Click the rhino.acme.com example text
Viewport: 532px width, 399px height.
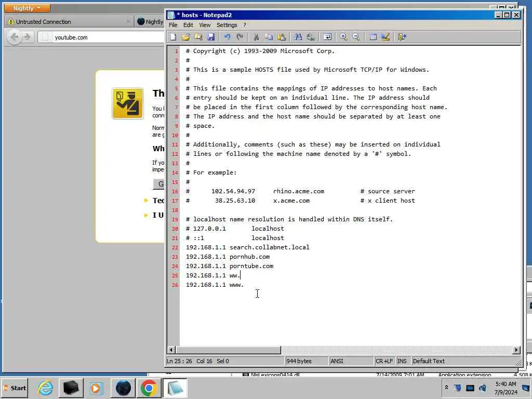(x=299, y=191)
